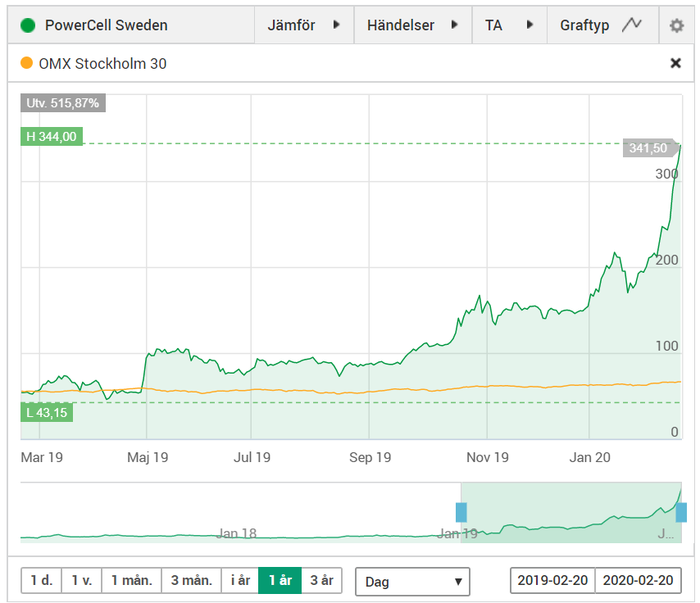Click the 300 price axis label
Viewport: 700px width, 603px height.
[667, 174]
